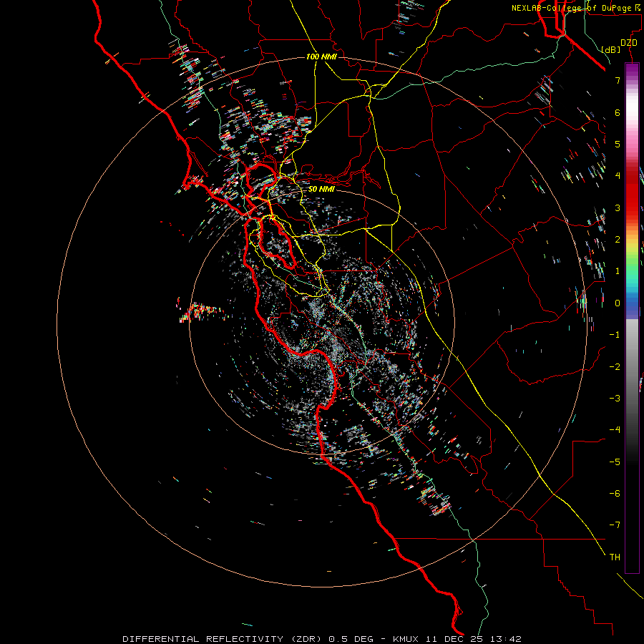Click the 6 dB legend tick label
The height and width of the screenshot is (644, 644).
coord(618,112)
